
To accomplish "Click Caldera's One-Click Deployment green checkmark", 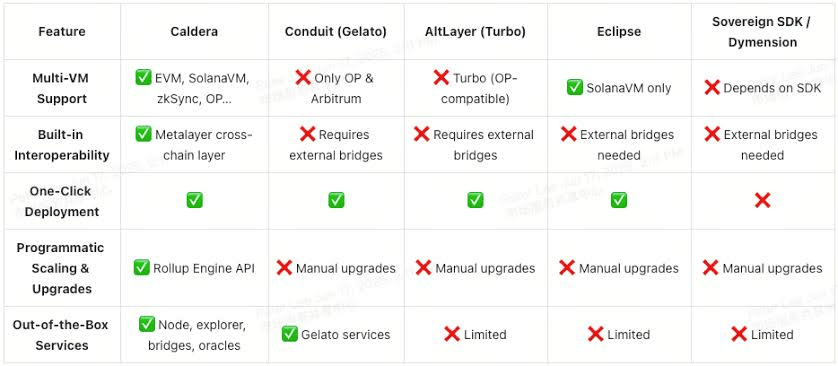I will point(194,201).
